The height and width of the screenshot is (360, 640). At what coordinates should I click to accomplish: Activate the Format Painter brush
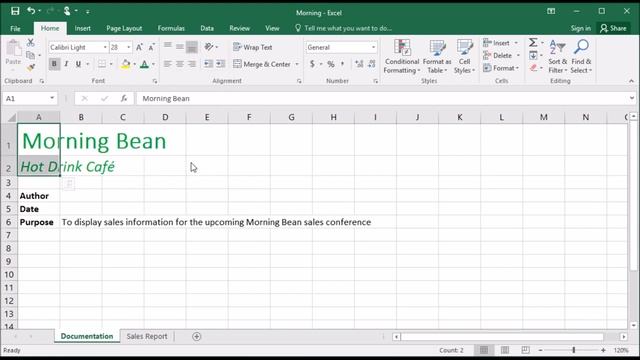tap(31, 67)
